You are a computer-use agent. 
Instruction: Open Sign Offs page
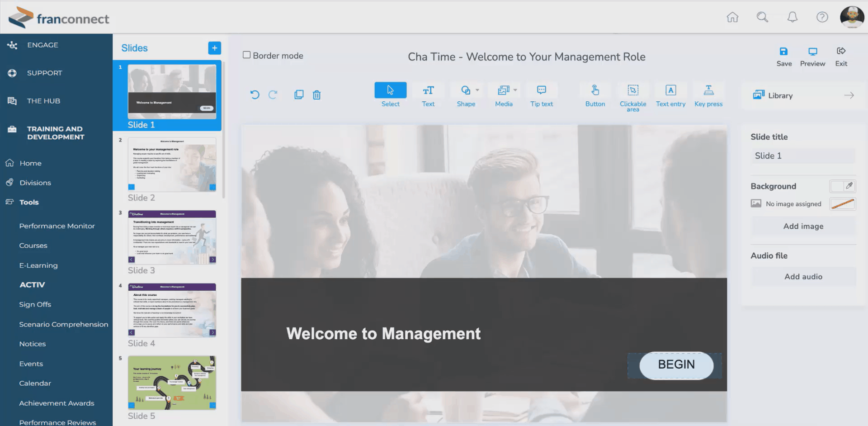35,304
